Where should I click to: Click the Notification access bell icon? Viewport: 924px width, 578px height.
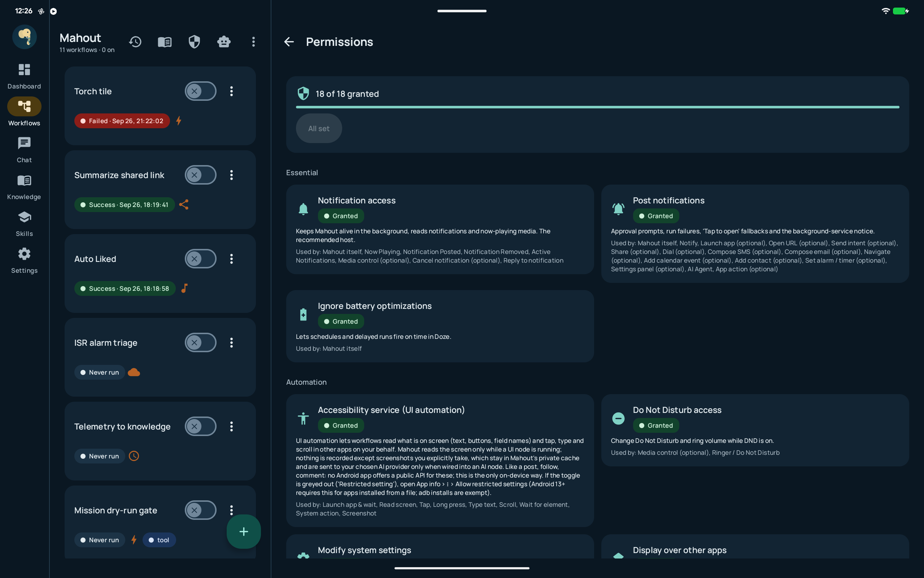[303, 209]
